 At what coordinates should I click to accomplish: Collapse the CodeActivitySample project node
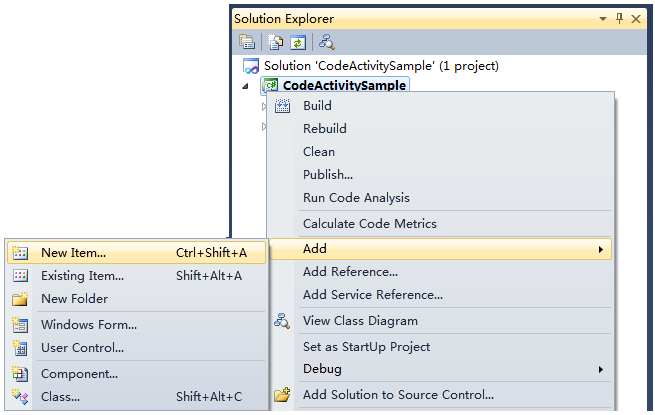[246, 86]
